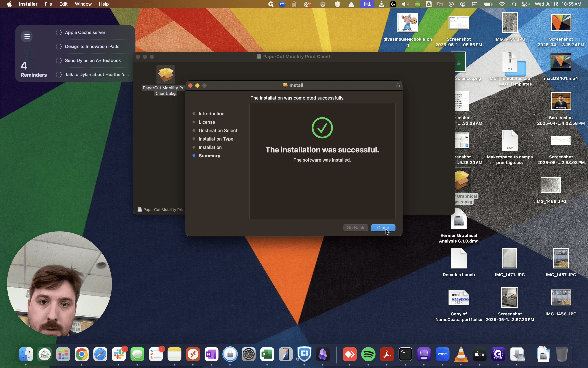Select the IMG_1459.JPG desktop file

pyautogui.click(x=510, y=23)
